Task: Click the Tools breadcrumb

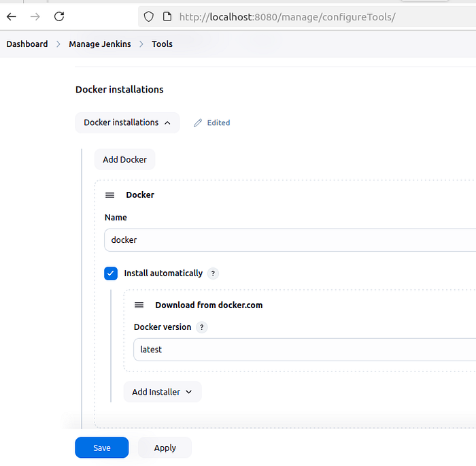Action: [162, 44]
